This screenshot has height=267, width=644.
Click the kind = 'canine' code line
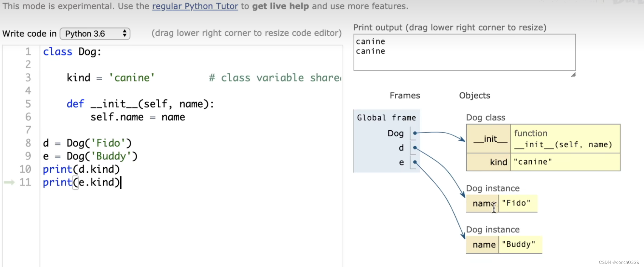[110, 78]
